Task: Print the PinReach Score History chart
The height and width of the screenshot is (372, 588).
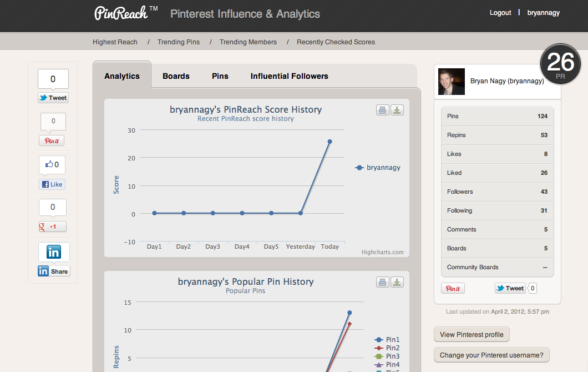Action: (x=382, y=110)
